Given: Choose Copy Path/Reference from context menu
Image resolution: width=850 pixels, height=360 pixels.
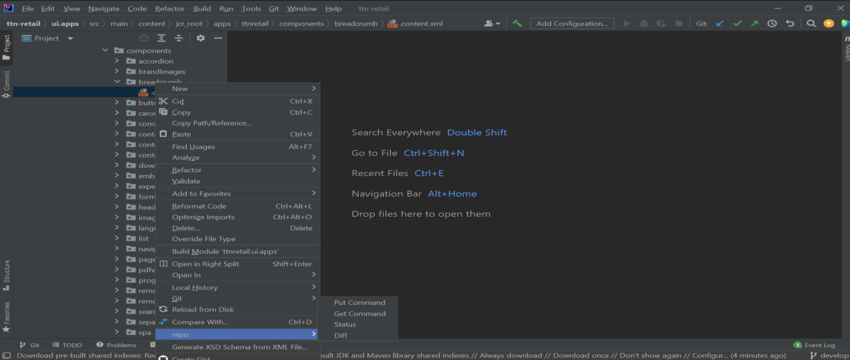Looking at the screenshot, I should pos(237,123).
